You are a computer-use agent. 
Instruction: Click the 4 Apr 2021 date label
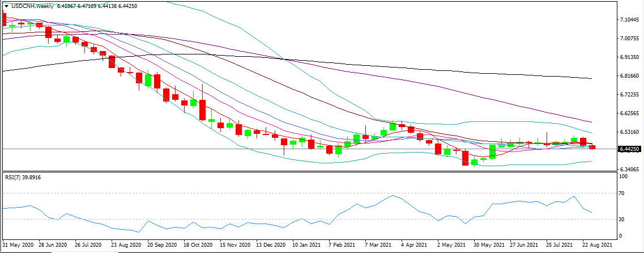(x=415, y=244)
